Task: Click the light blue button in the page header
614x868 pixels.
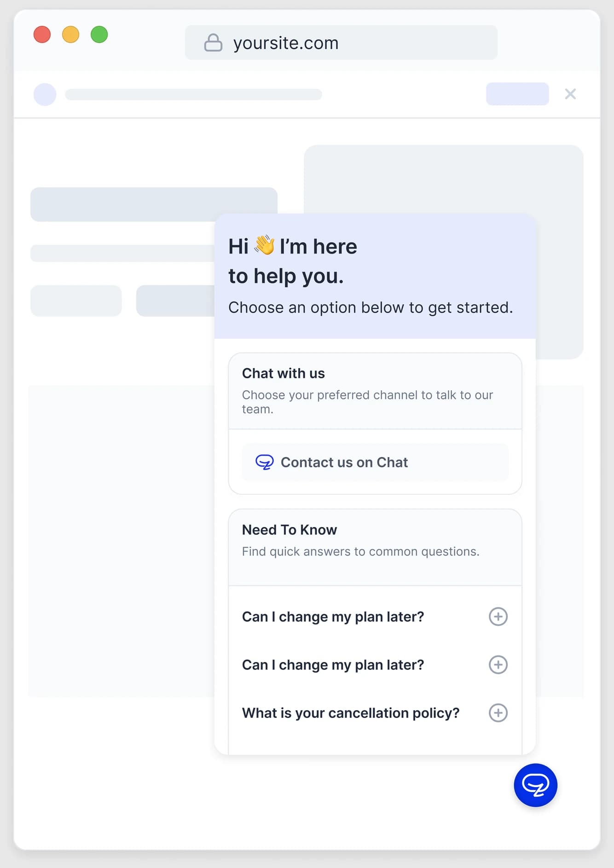Action: tap(517, 94)
